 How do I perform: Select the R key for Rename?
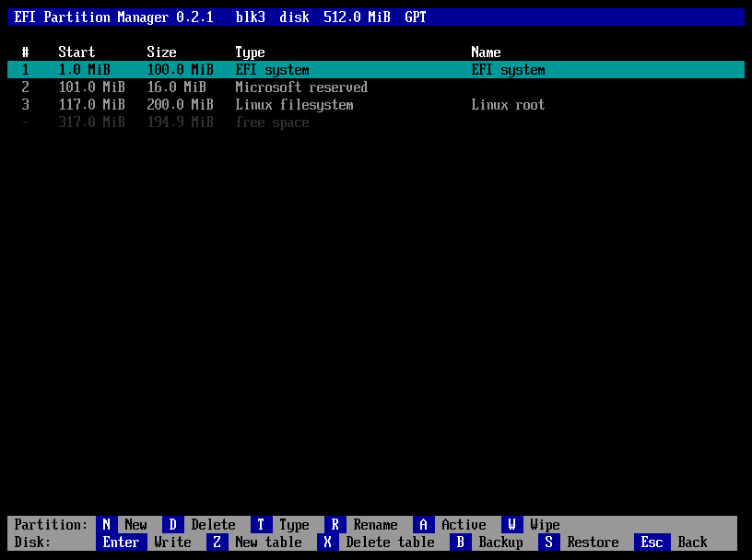pos(335,524)
